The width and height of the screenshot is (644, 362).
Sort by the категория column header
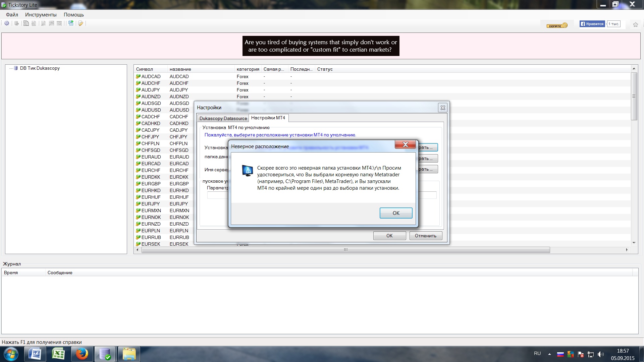click(x=248, y=69)
